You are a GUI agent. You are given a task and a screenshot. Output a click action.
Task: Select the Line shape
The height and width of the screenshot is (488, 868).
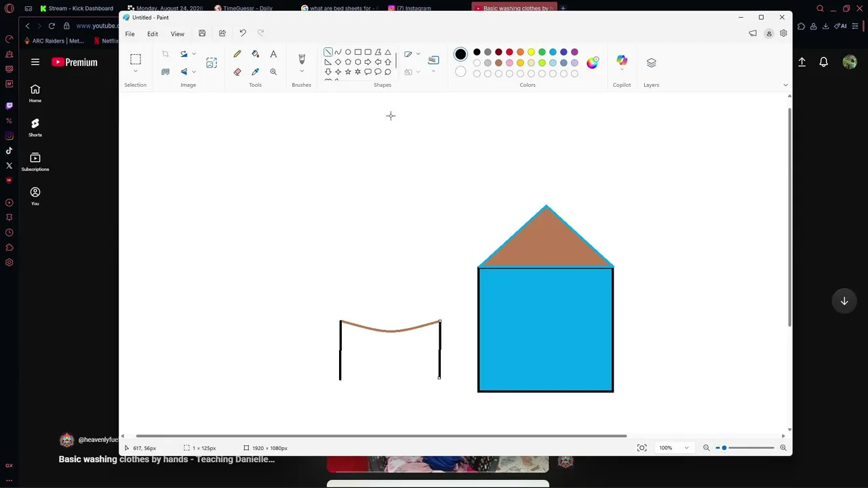point(328,52)
